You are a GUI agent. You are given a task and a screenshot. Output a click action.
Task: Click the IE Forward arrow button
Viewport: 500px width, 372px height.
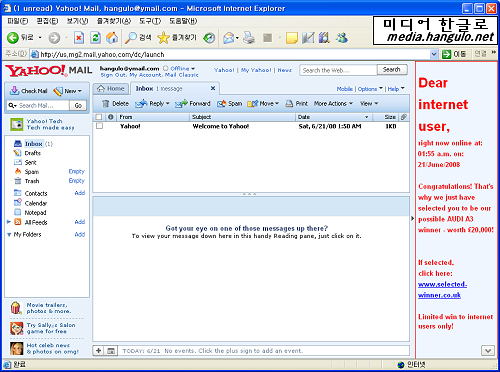click(x=54, y=38)
